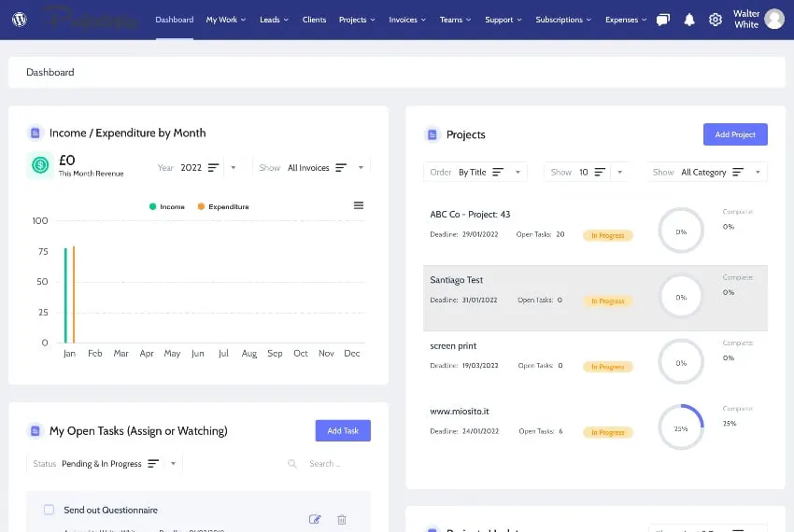Click the 0% progress circle for ABC Co
Image resolution: width=794 pixels, height=532 pixels.
[x=681, y=231]
